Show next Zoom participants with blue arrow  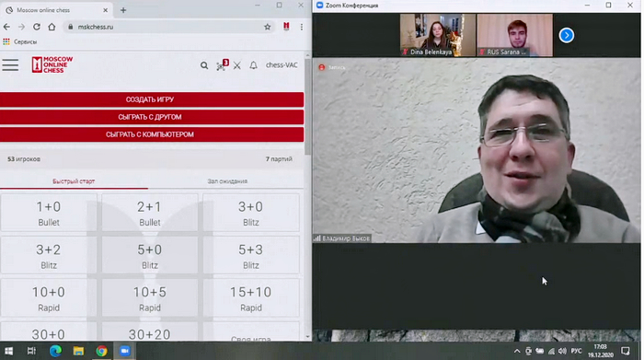(x=567, y=35)
